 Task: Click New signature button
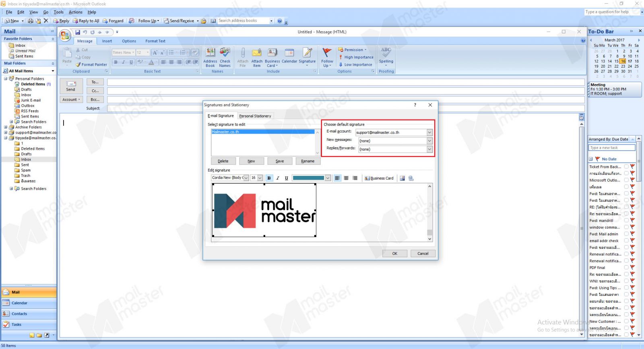tap(251, 161)
